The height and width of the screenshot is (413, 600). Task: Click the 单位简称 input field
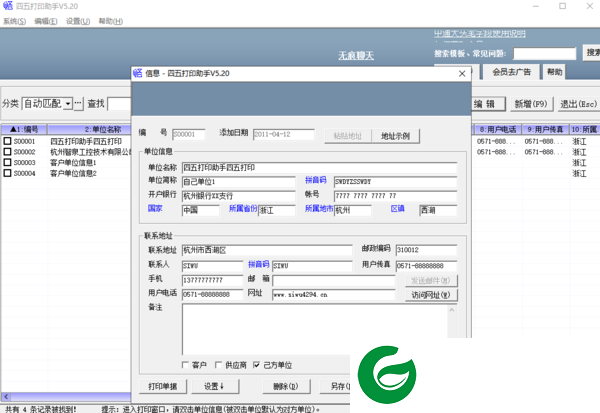[x=238, y=181]
